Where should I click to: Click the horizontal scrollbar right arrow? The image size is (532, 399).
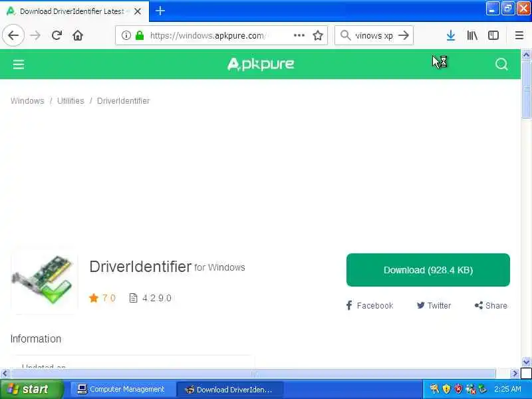[x=515, y=374]
